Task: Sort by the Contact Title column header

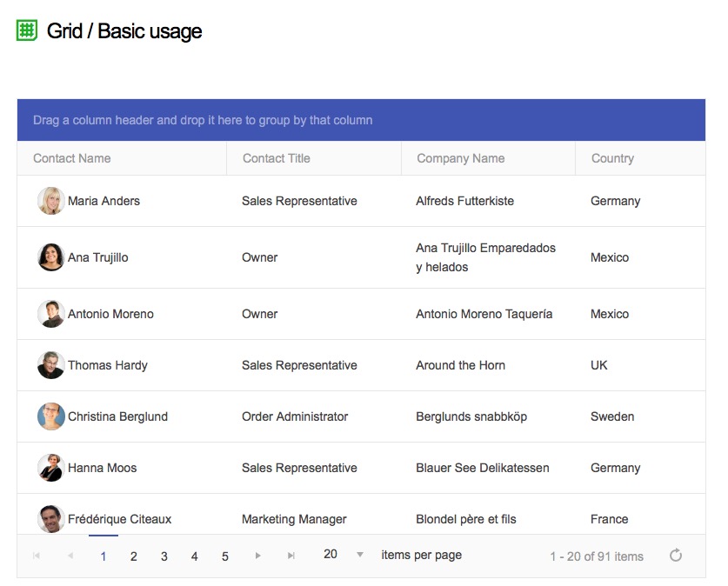Action: pyautogui.click(x=277, y=158)
